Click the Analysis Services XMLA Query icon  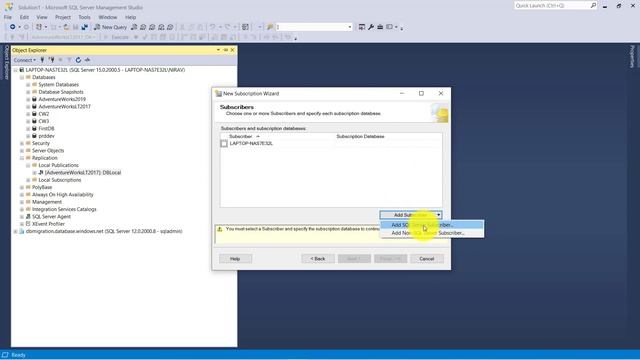(161, 27)
